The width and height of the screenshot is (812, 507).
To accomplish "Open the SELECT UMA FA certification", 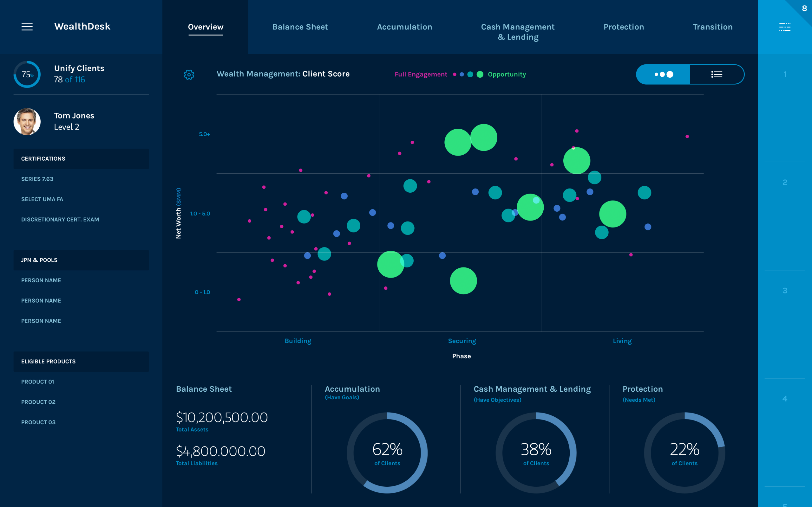I will tap(42, 199).
